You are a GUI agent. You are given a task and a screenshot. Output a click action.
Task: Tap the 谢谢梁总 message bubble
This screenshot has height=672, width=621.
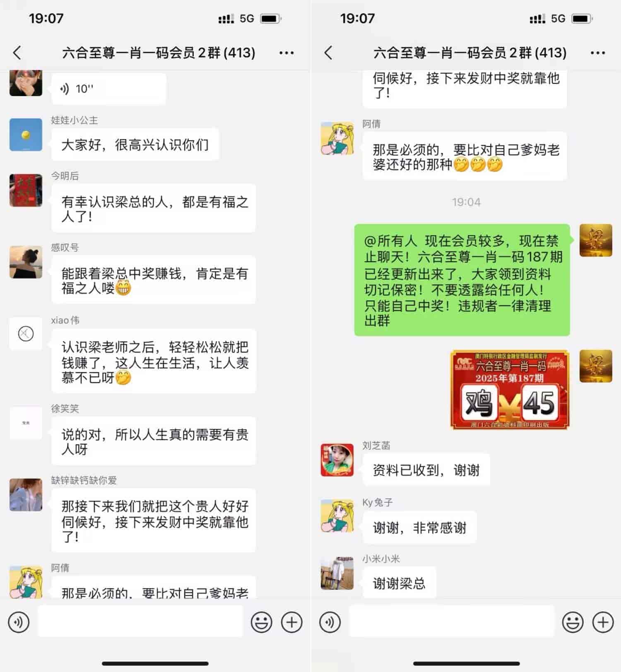click(400, 583)
